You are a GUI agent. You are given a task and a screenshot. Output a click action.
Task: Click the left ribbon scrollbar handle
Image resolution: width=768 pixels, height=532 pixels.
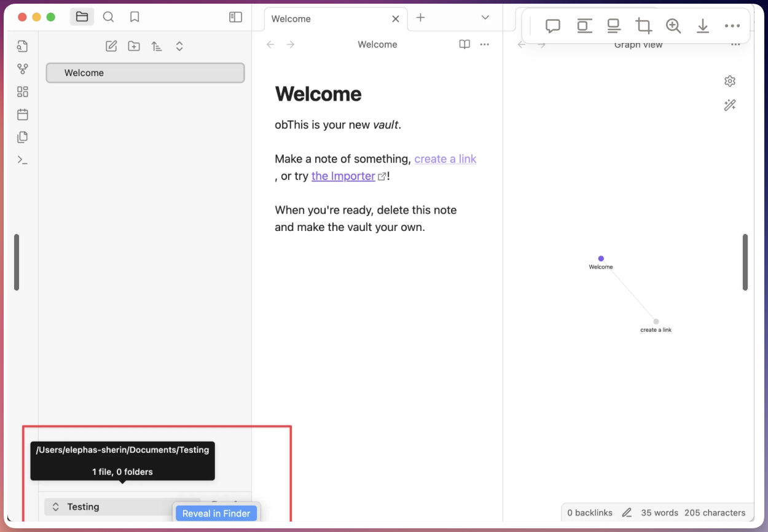[17, 262]
